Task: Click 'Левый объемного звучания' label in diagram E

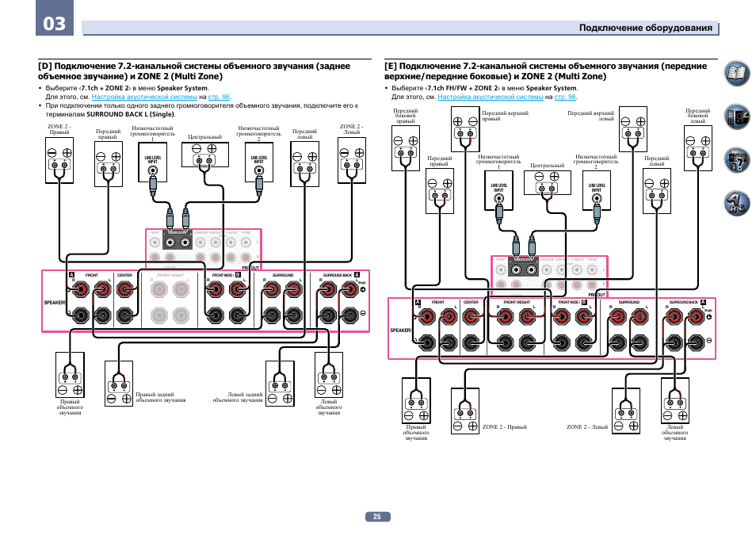Action: [x=675, y=433]
